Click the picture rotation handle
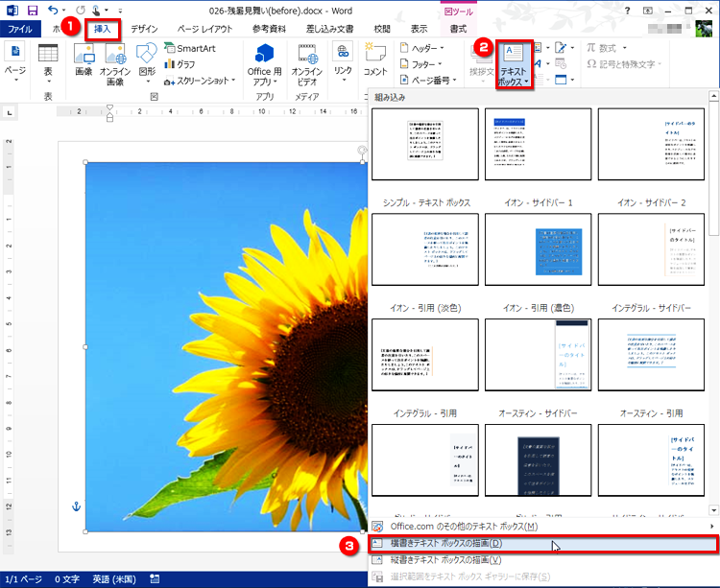 coord(362,150)
